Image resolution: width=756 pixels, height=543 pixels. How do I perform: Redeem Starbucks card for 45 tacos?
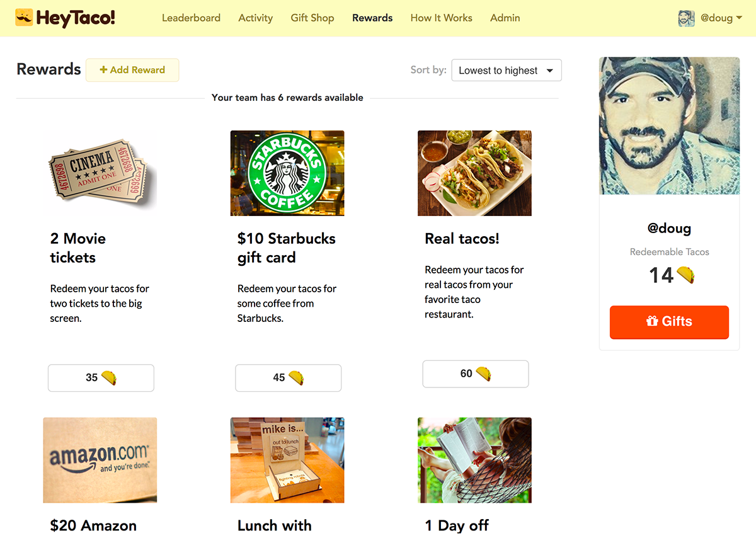(288, 378)
